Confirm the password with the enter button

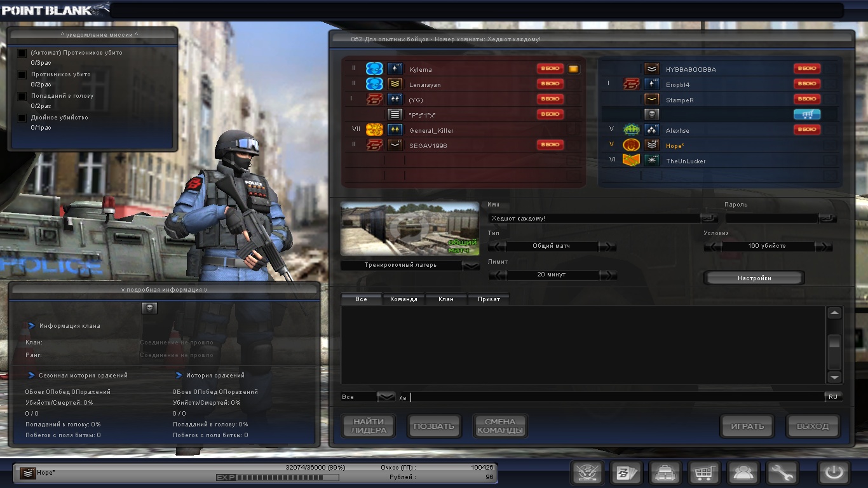[828, 218]
